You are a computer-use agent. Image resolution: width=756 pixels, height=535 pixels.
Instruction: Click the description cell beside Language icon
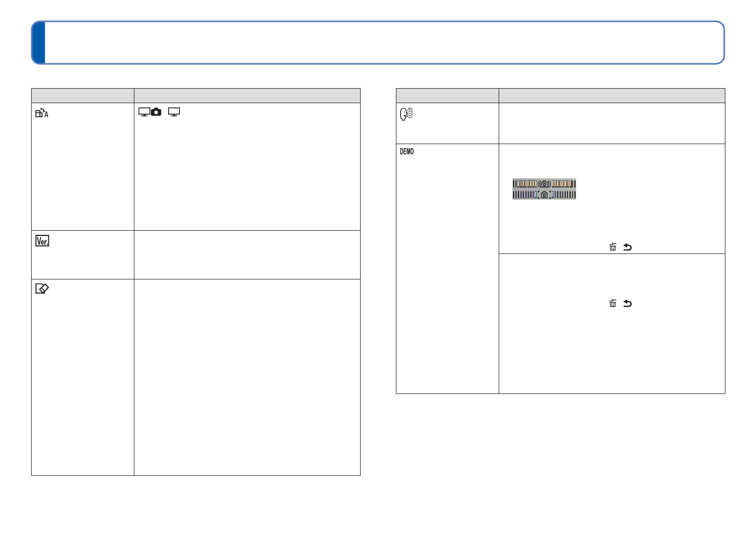point(612,123)
